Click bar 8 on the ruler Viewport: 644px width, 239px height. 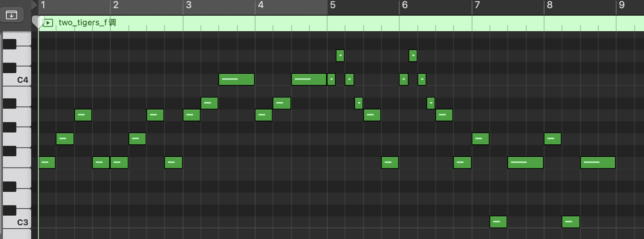point(550,5)
